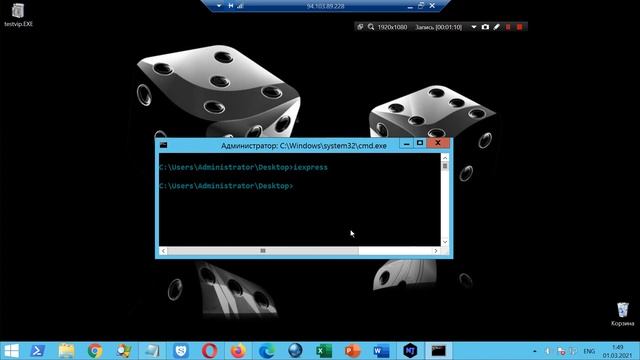Click the empty Desktop> prompt line
640x360 pixels.
click(x=226, y=186)
